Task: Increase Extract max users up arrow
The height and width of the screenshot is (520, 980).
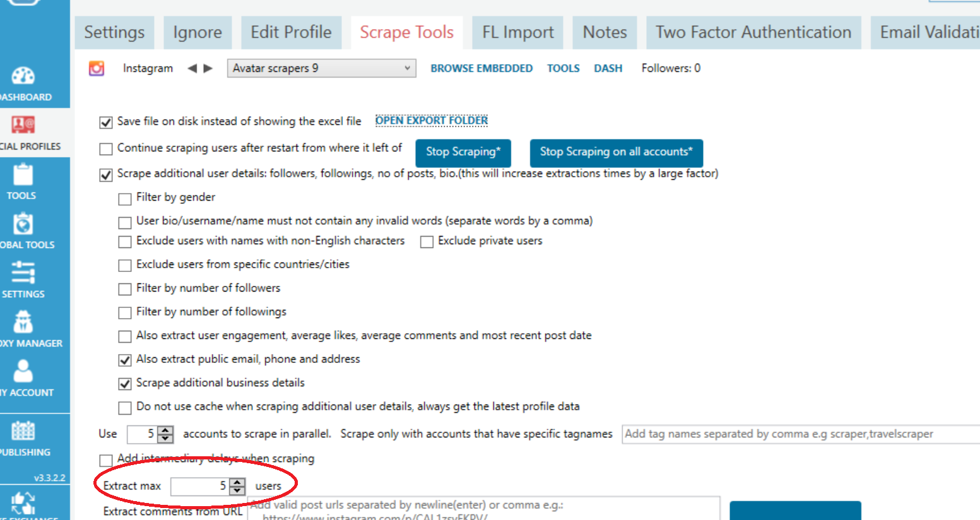Action: [x=237, y=482]
